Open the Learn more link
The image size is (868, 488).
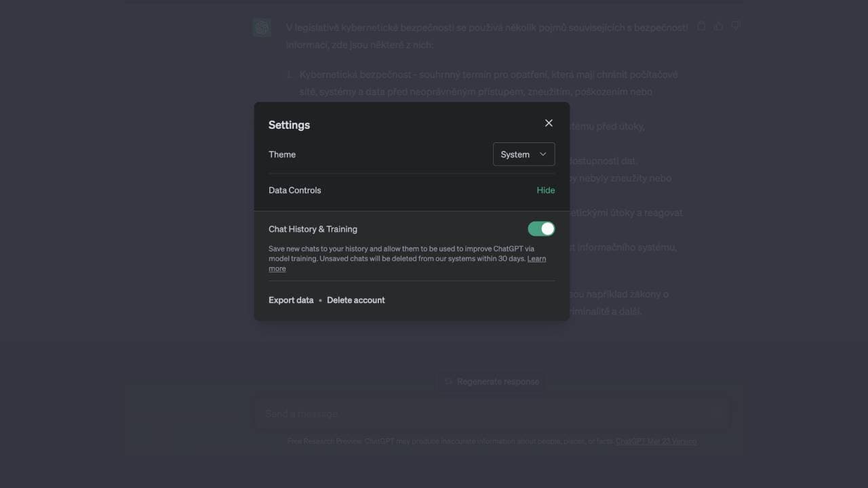[x=407, y=264]
